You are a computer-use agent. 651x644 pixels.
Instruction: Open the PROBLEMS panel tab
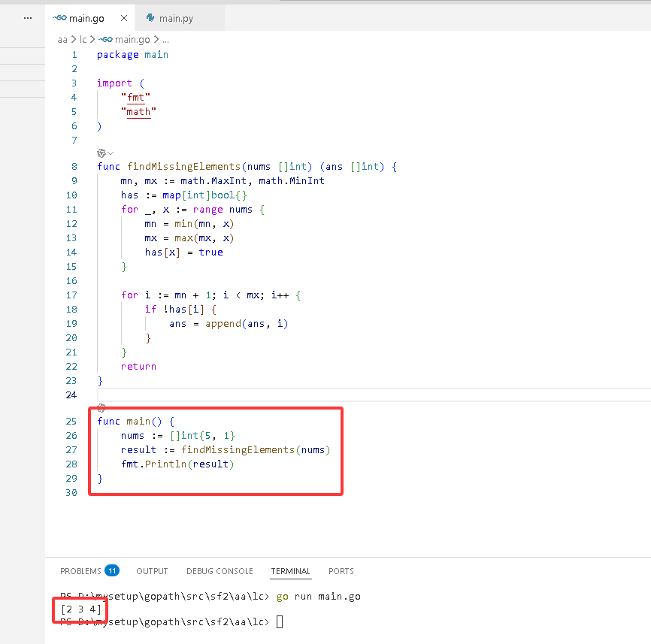tap(80, 571)
